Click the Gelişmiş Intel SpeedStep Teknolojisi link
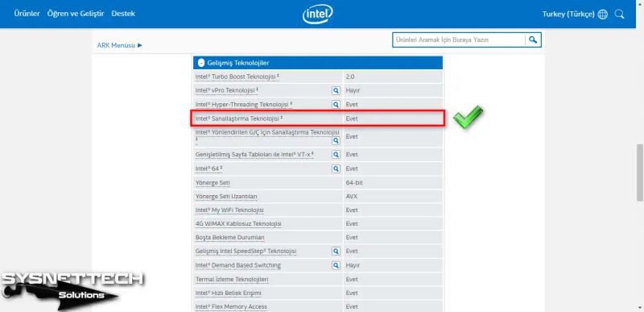 point(246,252)
